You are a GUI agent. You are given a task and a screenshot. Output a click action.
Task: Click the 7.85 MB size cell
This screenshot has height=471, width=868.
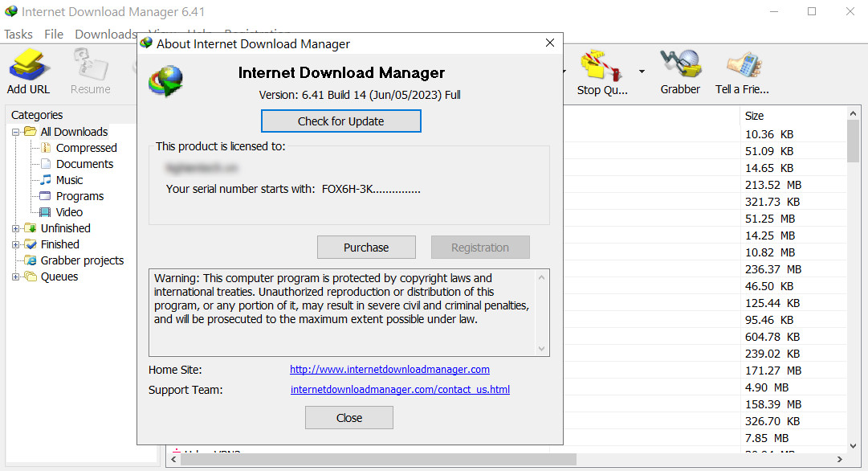pos(767,438)
